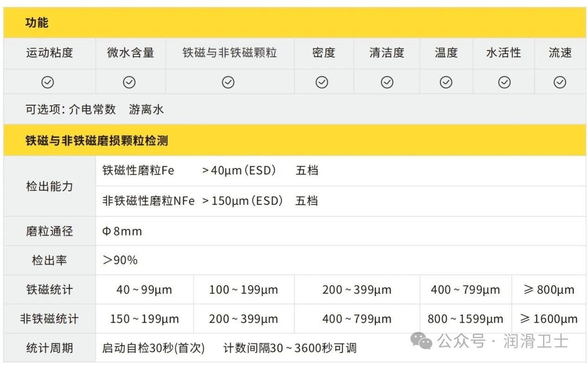Select the 400~799μm cell in 非铁磁统计 row
588x365 pixels.
click(357, 319)
